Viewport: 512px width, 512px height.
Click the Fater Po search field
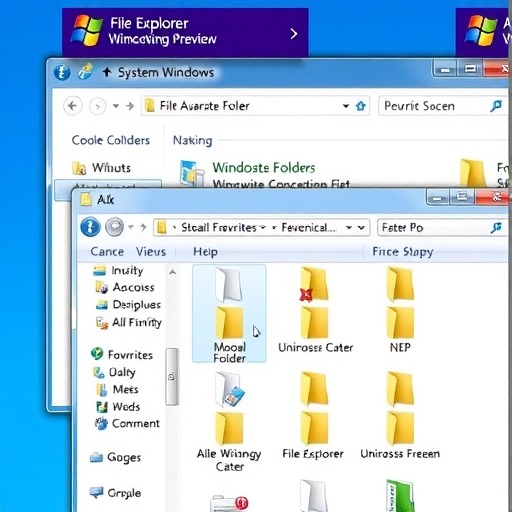(x=442, y=228)
